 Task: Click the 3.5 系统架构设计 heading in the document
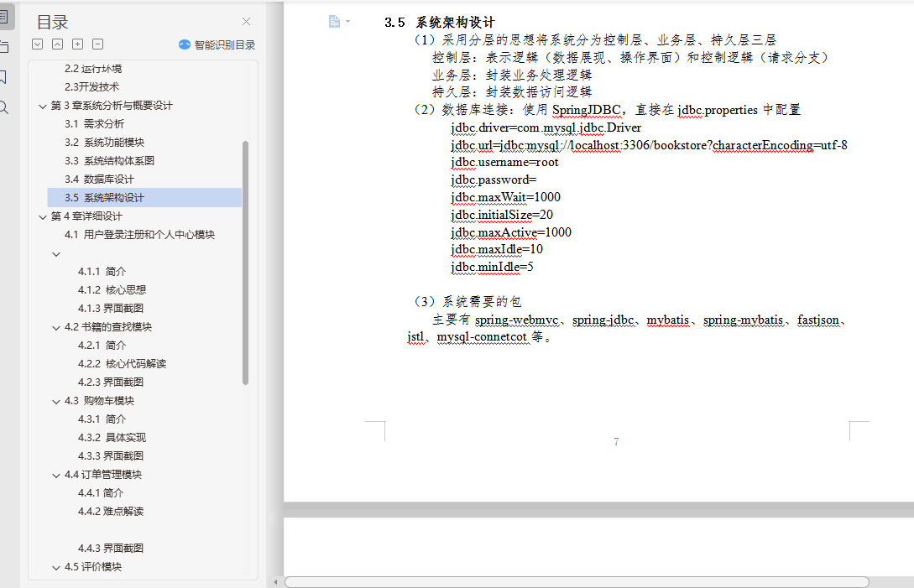(x=440, y=23)
